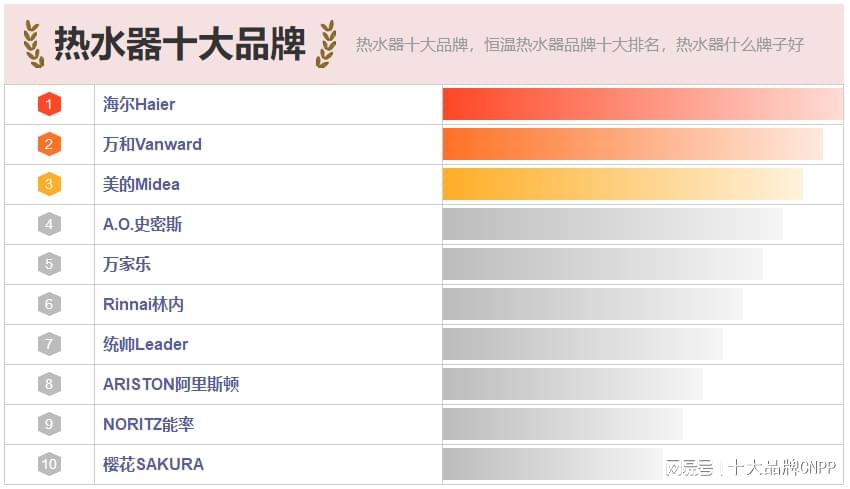Click the gray rank 4 badge
The image size is (850, 489).
49,224
